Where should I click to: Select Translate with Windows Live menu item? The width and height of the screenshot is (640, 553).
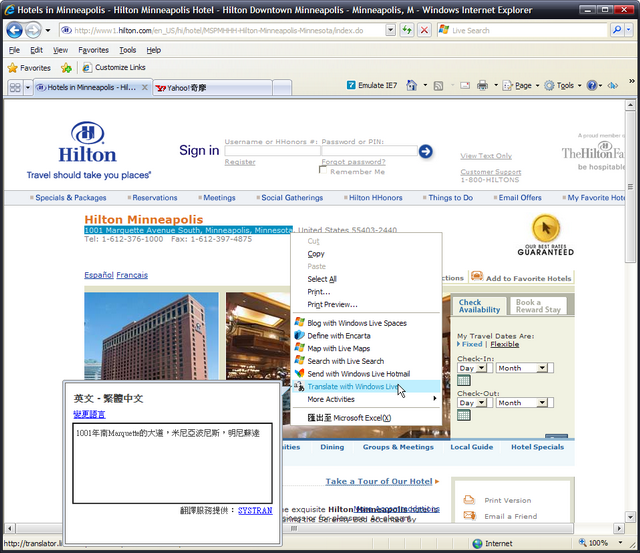pos(366,386)
